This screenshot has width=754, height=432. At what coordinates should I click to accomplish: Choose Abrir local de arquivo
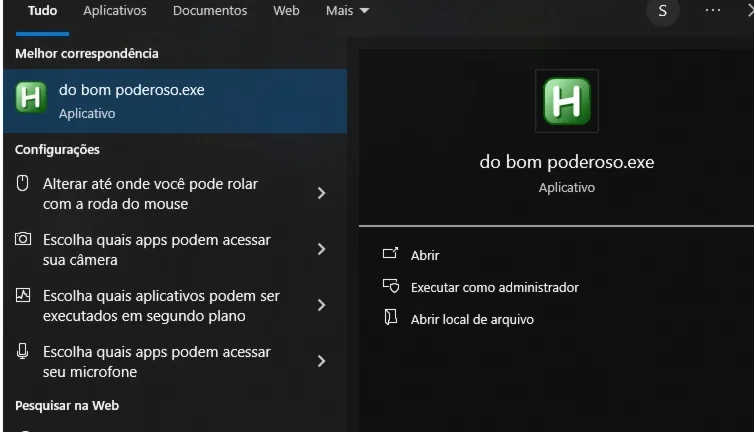coord(472,319)
